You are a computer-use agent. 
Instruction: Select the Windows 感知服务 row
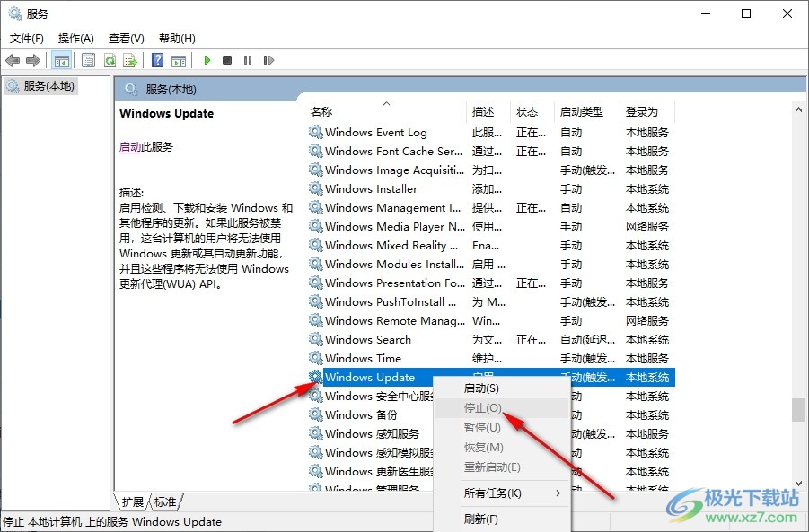pos(372,433)
